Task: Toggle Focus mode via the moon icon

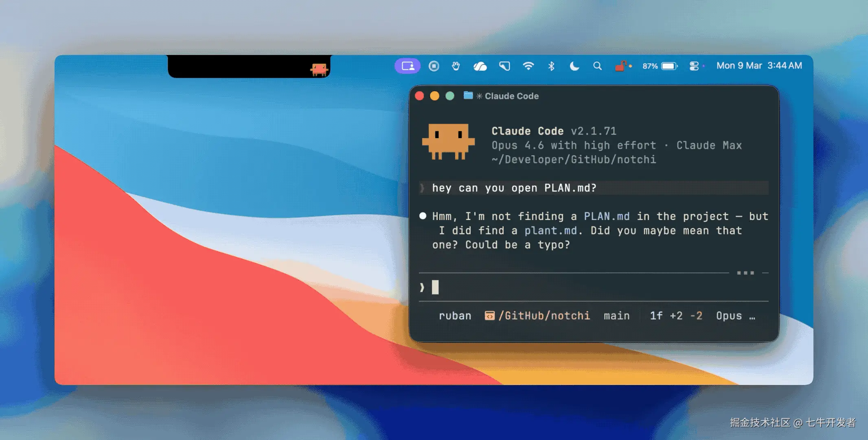Action: pos(574,66)
